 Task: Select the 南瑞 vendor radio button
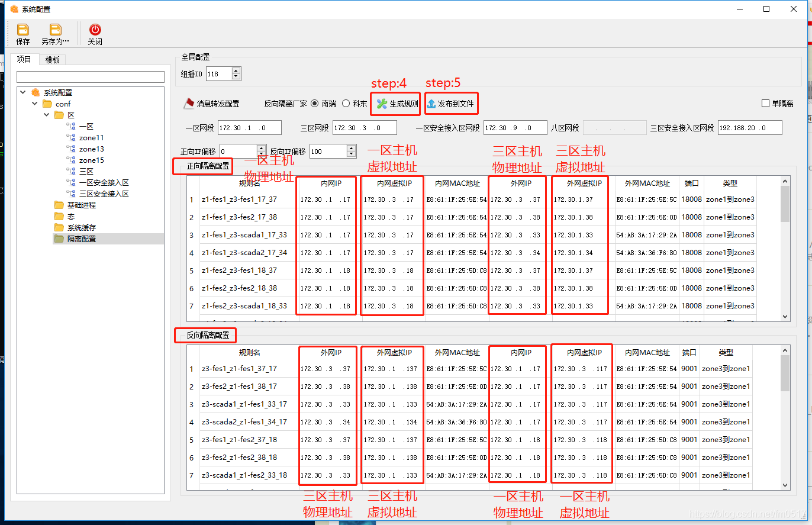coord(315,104)
